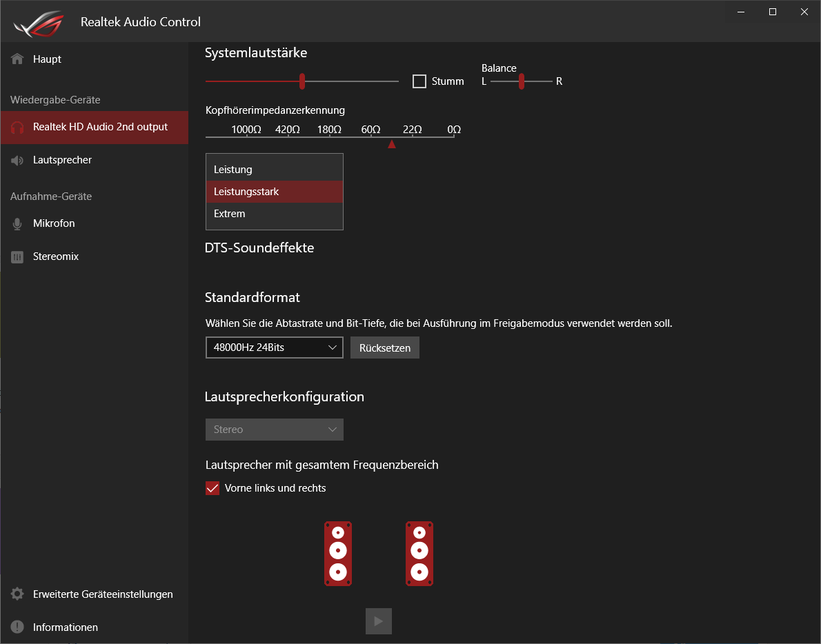Click the Lautsprecherkonfiguration heading

(x=284, y=397)
